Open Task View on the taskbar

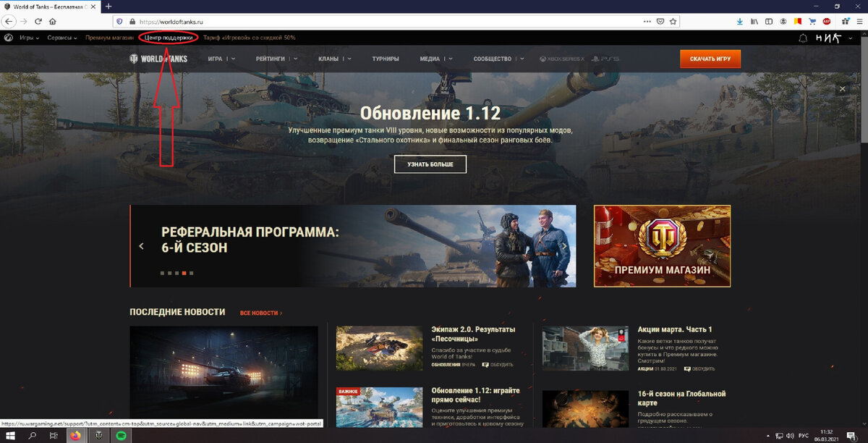pyautogui.click(x=54, y=436)
